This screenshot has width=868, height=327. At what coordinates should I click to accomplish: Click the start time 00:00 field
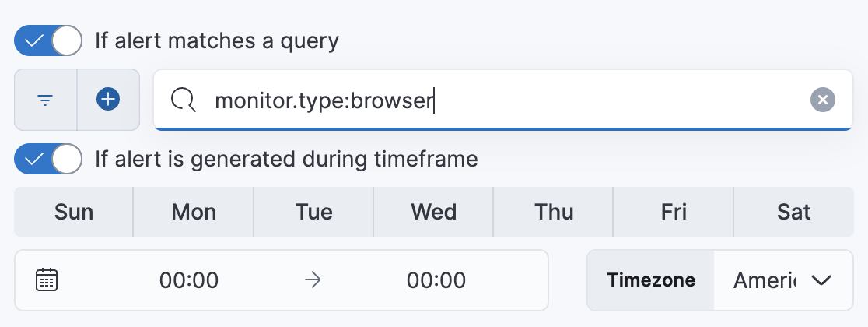pyautogui.click(x=189, y=280)
